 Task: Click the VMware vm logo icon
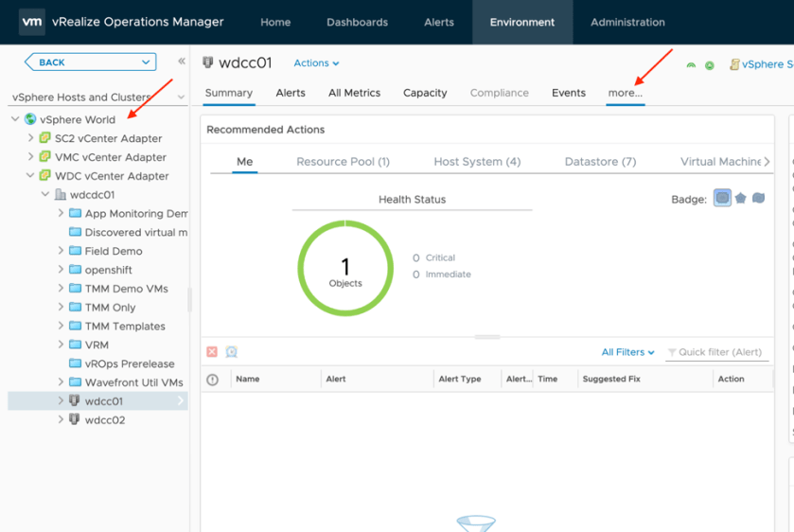[32, 22]
